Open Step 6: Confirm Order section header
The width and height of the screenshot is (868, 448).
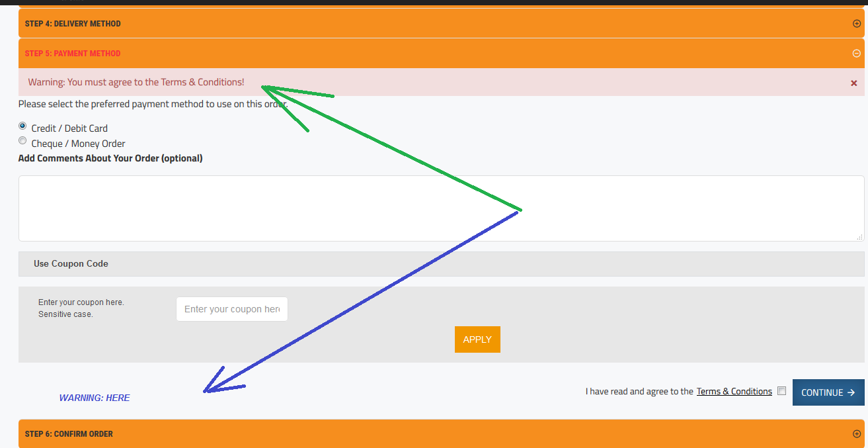point(441,433)
